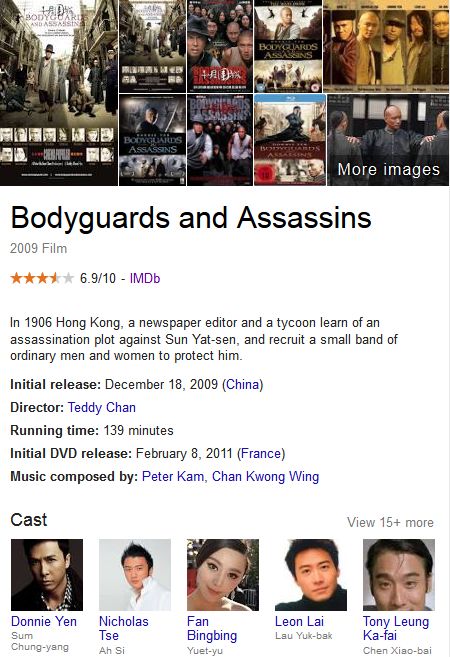Click Donnie Yen's cast photo
This screenshot has width=450, height=657.
click(47, 575)
